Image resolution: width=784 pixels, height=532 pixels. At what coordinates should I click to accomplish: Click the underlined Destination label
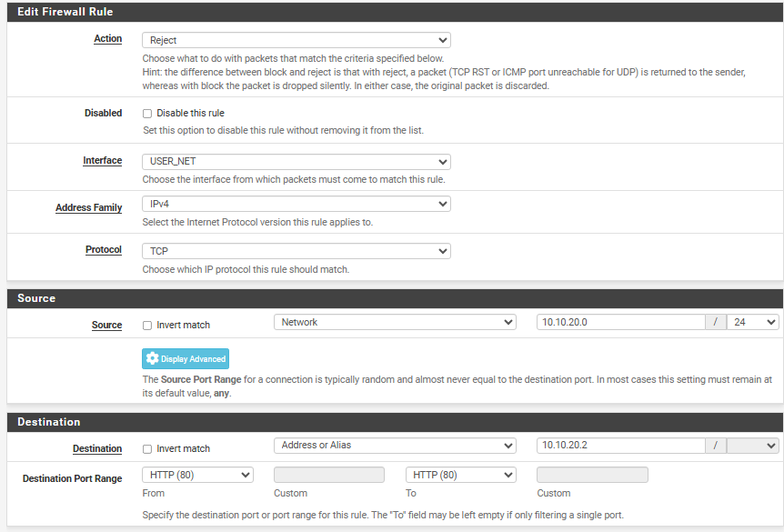click(x=97, y=448)
